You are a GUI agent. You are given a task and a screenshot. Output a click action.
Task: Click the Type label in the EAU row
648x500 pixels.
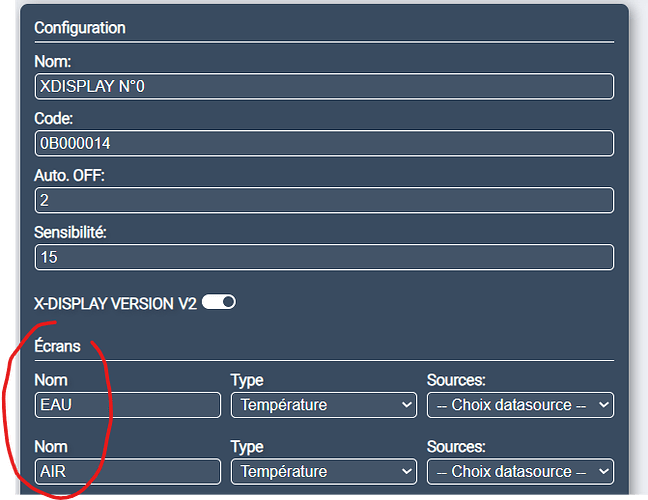(x=246, y=380)
